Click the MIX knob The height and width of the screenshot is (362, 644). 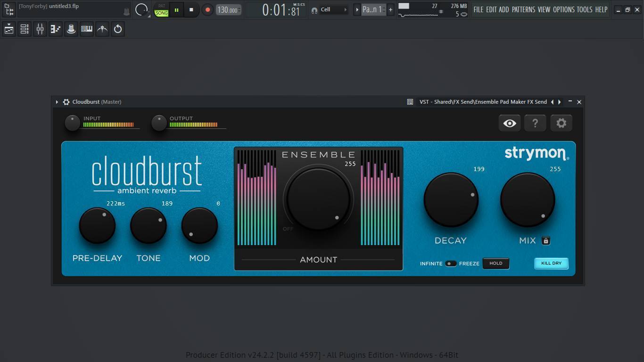pyautogui.click(x=528, y=200)
